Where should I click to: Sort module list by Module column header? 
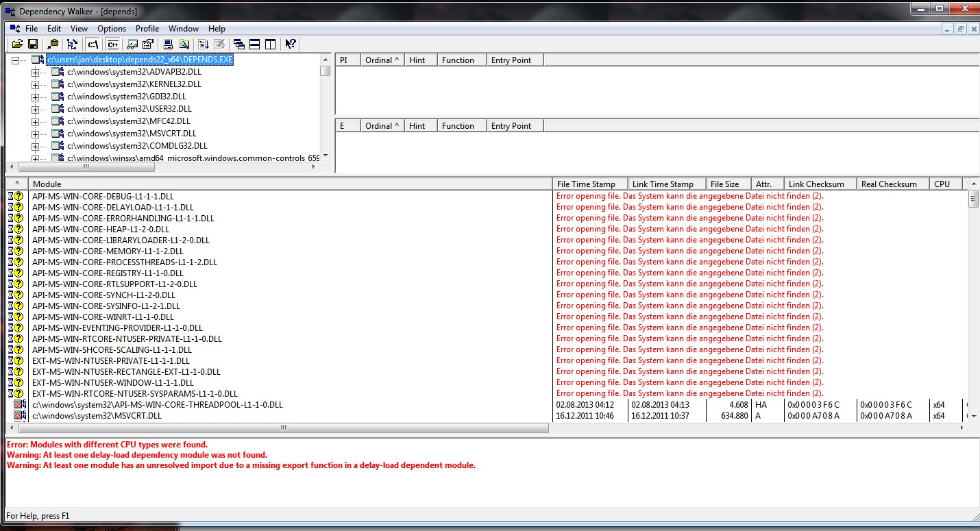290,184
